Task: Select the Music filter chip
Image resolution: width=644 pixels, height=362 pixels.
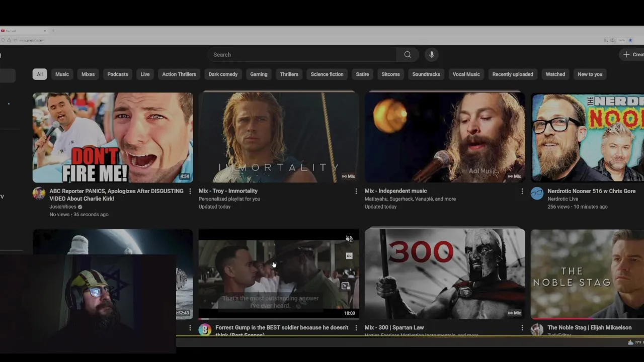Action: coord(62,74)
